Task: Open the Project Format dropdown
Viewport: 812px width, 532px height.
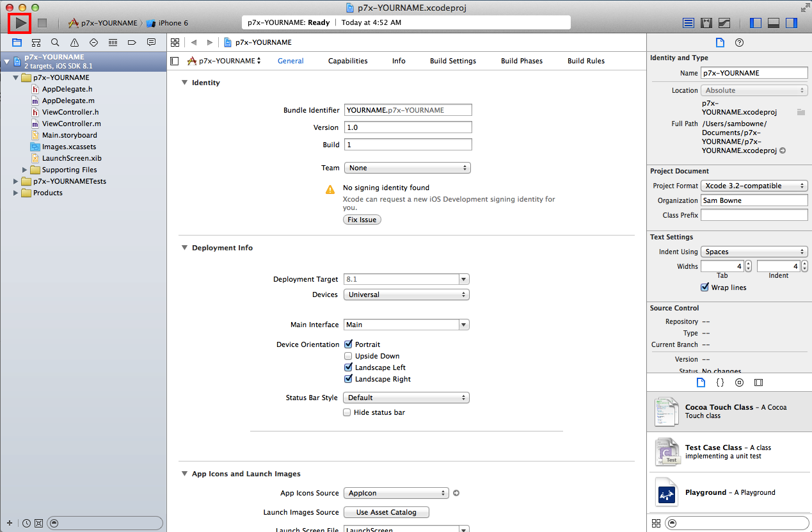Action: click(x=754, y=186)
